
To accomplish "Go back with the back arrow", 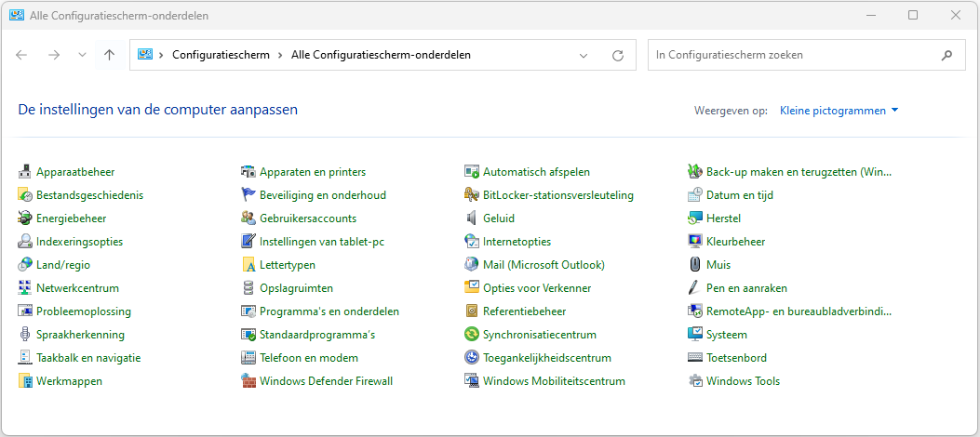I will [x=22, y=55].
